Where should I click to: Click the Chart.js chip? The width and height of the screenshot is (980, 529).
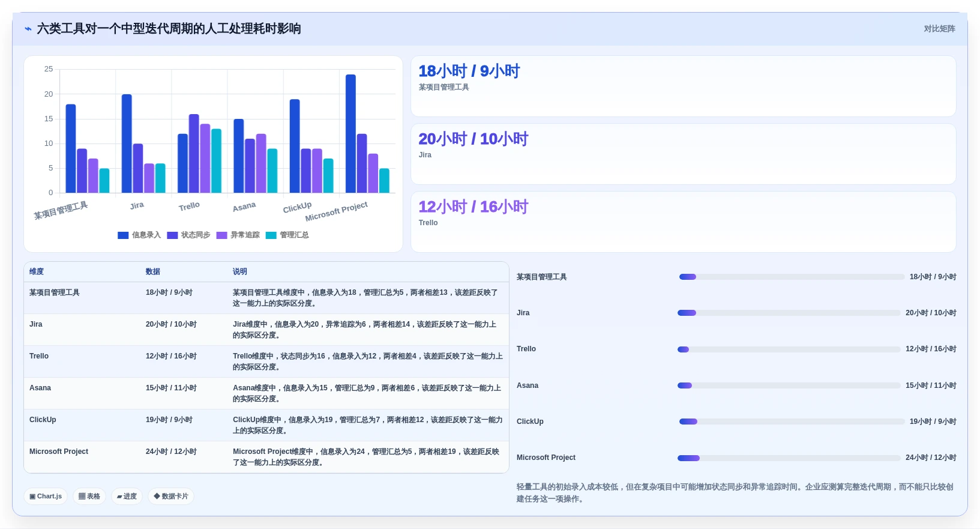click(x=46, y=497)
